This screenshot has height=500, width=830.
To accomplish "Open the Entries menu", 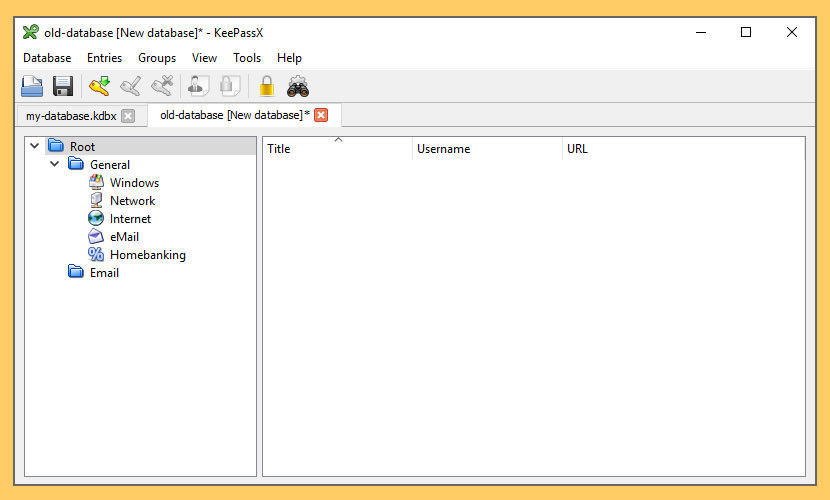I will click(x=104, y=58).
